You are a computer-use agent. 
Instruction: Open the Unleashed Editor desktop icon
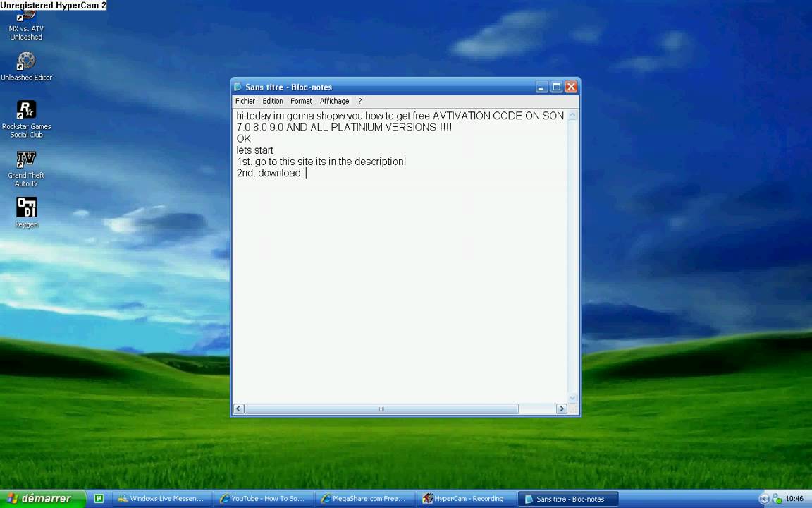click(26, 66)
